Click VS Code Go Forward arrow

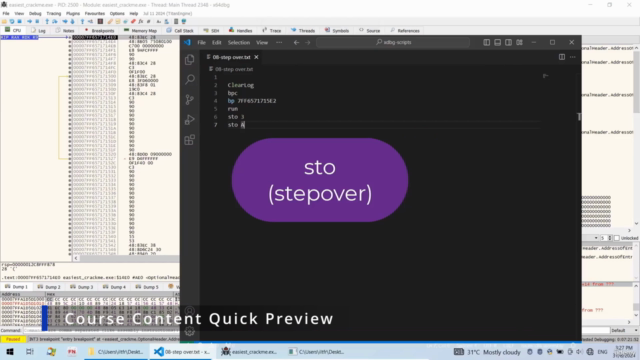point(308,42)
